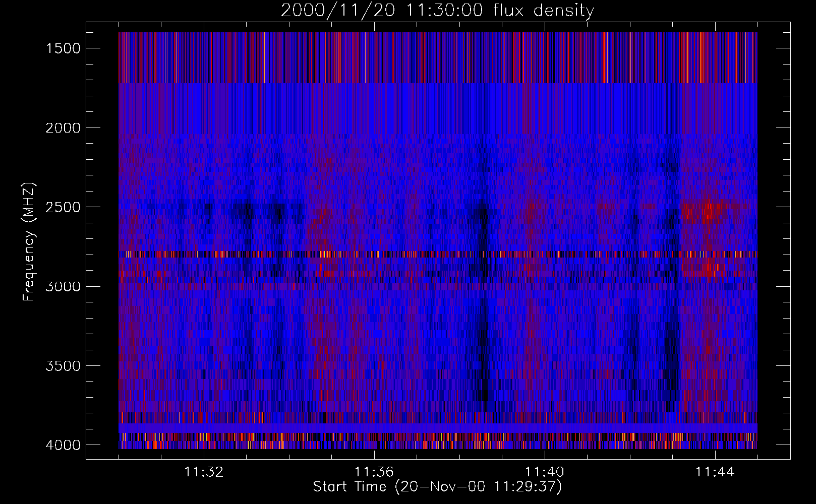Click the 11:40 time tick label

(545, 472)
